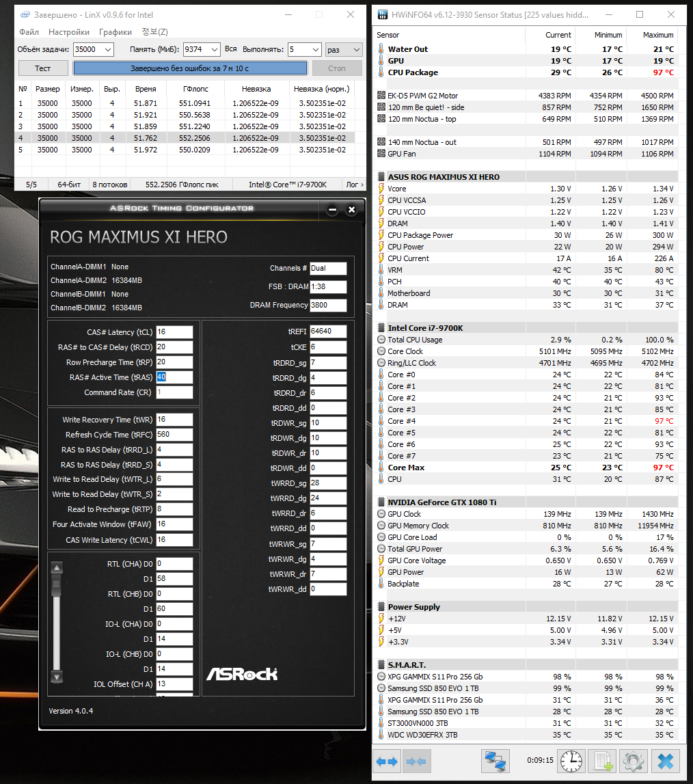Click ASRock Channels # field Dual
693x784 pixels.
(328, 269)
